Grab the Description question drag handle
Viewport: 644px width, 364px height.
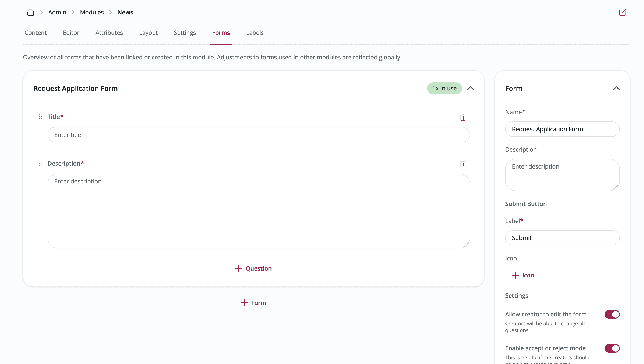pyautogui.click(x=40, y=163)
